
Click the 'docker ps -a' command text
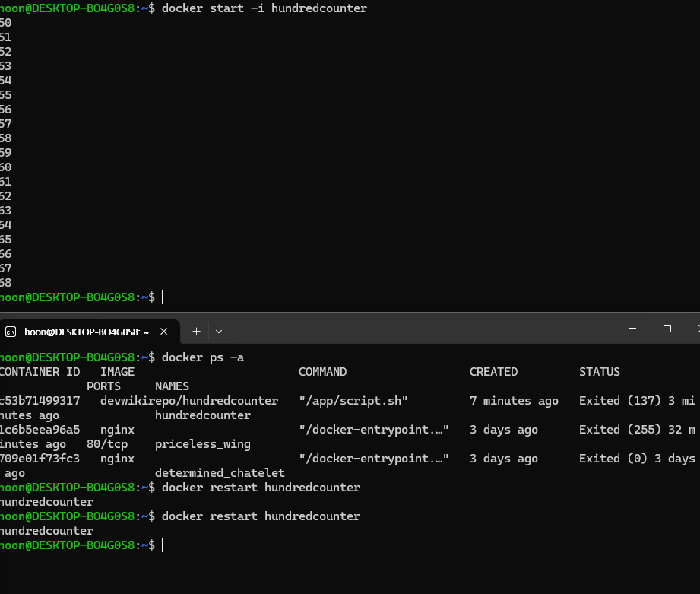[x=203, y=357]
